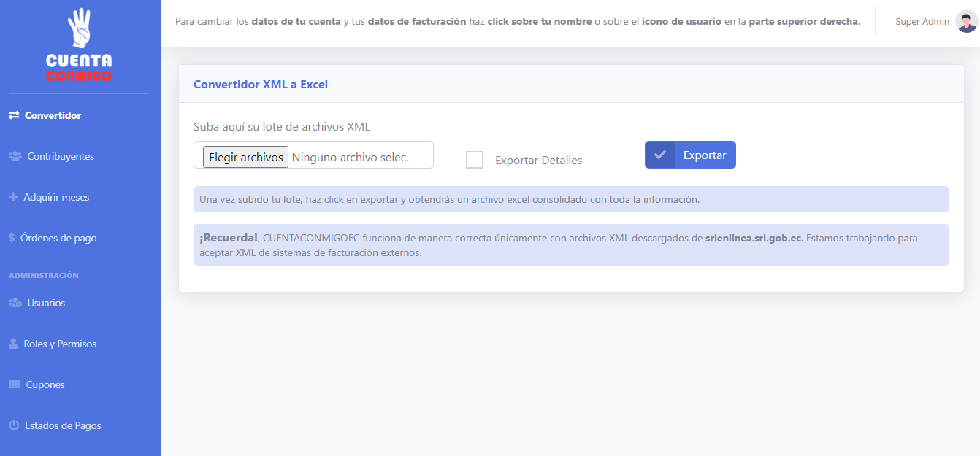Screen dimensions: 980x456
Task: Open the user avatar in top right
Action: [966, 22]
